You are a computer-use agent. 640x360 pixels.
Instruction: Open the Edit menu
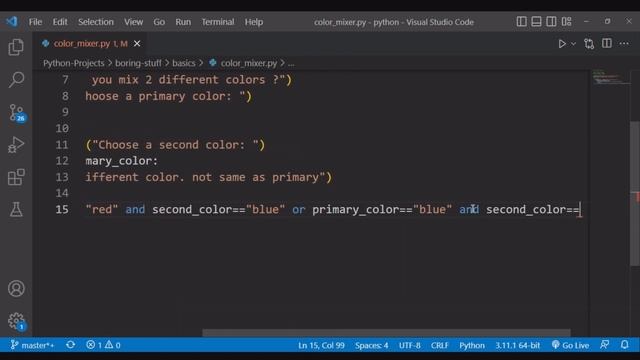tap(60, 22)
